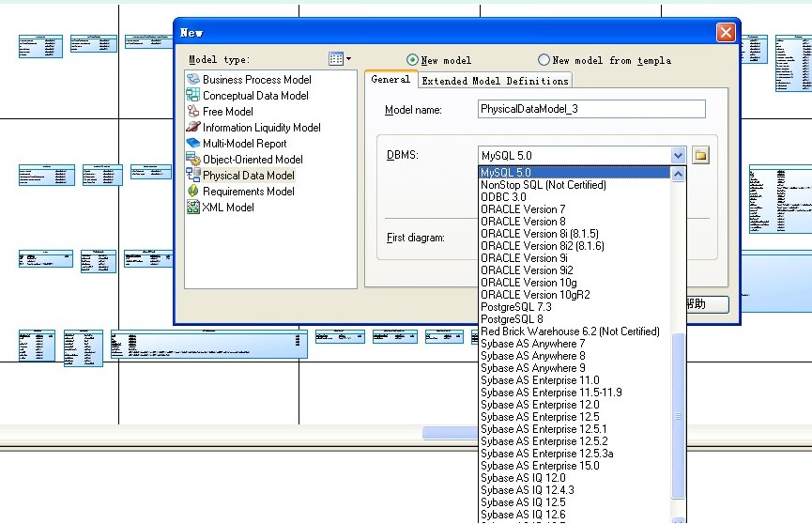Pick PostgreSQL 7.3

point(575,306)
